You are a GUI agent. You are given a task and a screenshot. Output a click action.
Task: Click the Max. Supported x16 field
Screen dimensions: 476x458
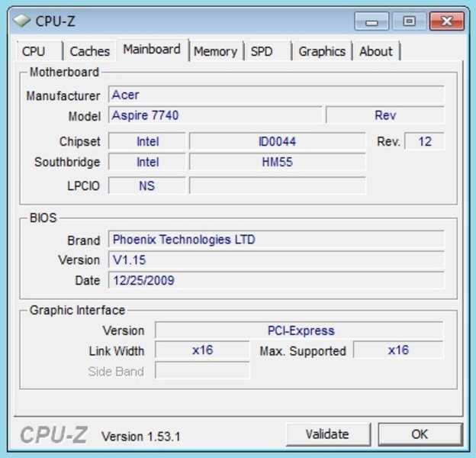398,350
